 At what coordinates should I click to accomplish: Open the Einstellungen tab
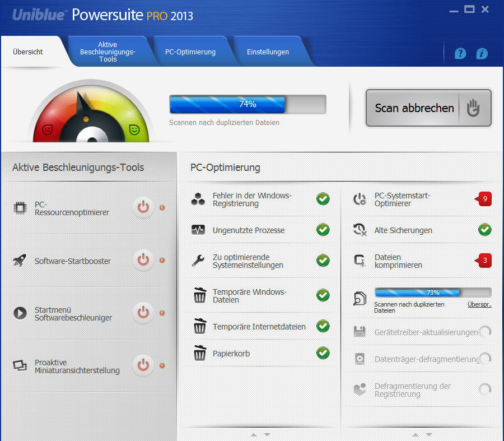pos(268,52)
